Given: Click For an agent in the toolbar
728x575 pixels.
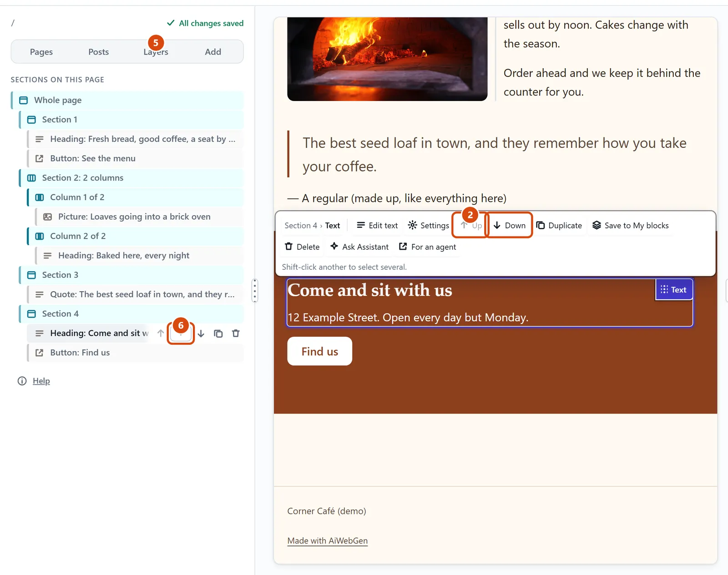Looking at the screenshot, I should pyautogui.click(x=428, y=247).
